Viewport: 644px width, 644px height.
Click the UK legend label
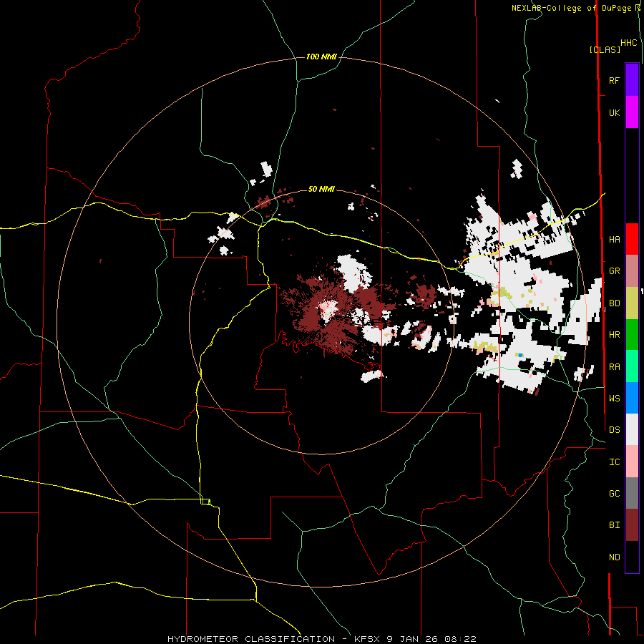[614, 112]
